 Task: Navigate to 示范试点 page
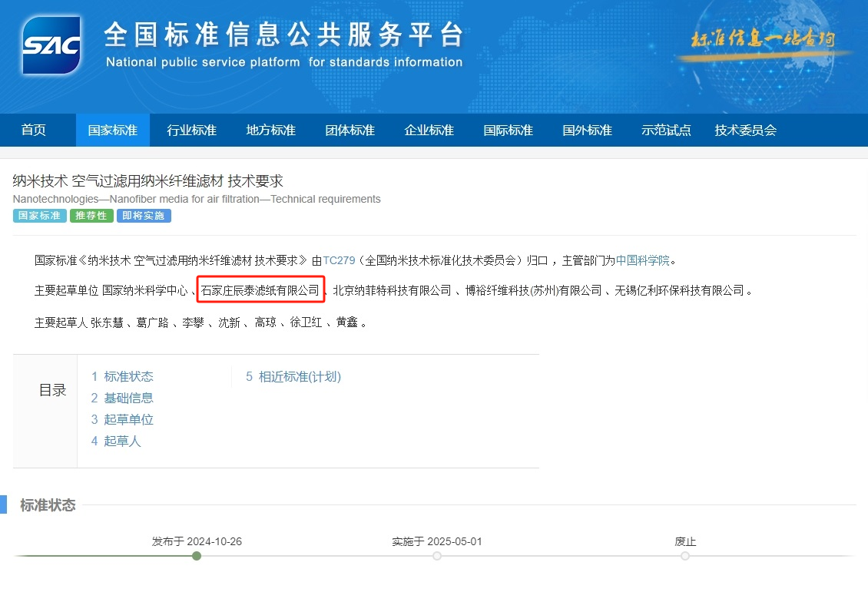[667, 130]
